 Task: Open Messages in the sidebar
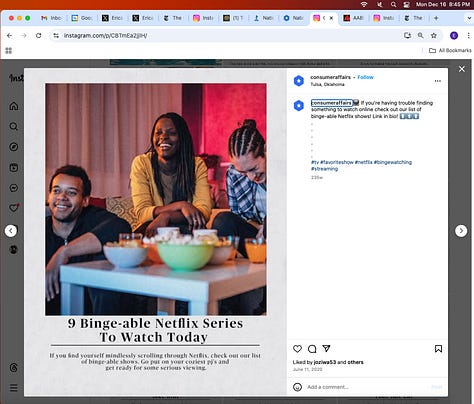14,188
